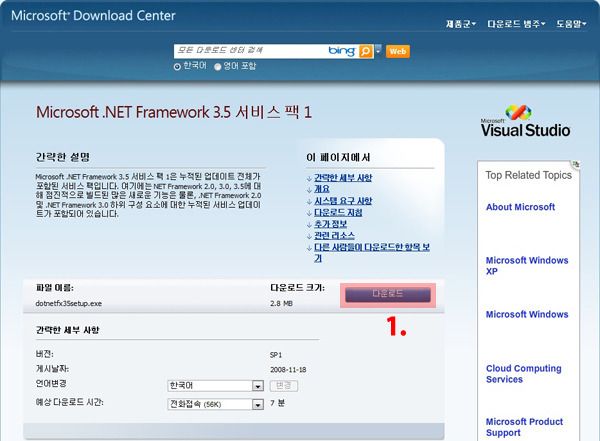Image resolution: width=600 pixels, height=441 pixels.
Task: Jump to 추가 정보 link
Action: pyautogui.click(x=330, y=224)
